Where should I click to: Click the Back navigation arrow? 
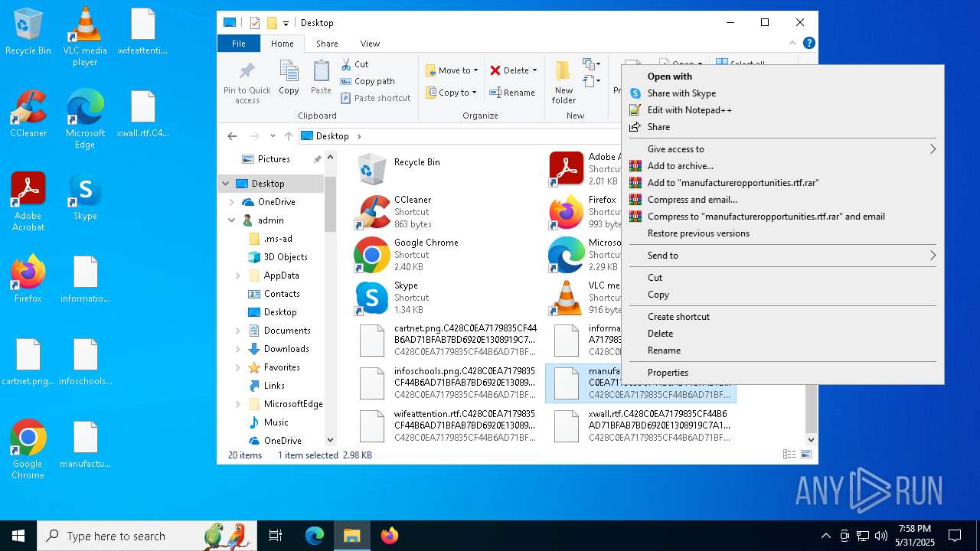click(x=232, y=136)
